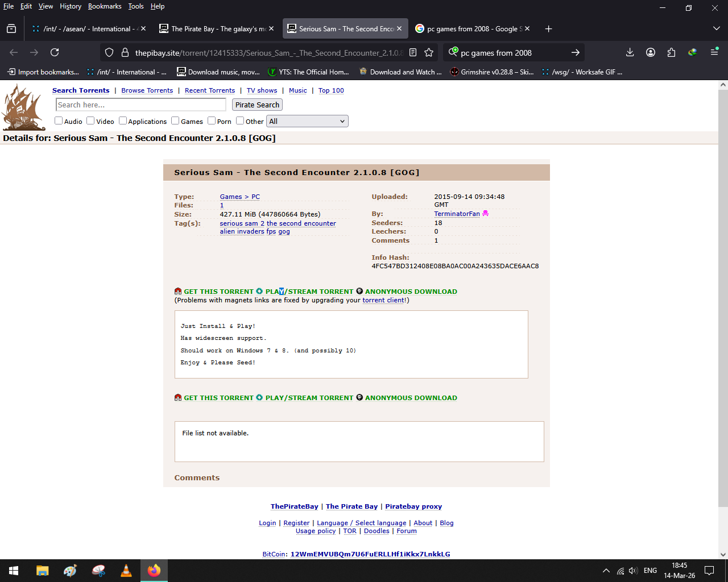Viewport: 728px width, 582px height.
Task: Click the magnet icon above the description box
Action: pyautogui.click(x=178, y=292)
